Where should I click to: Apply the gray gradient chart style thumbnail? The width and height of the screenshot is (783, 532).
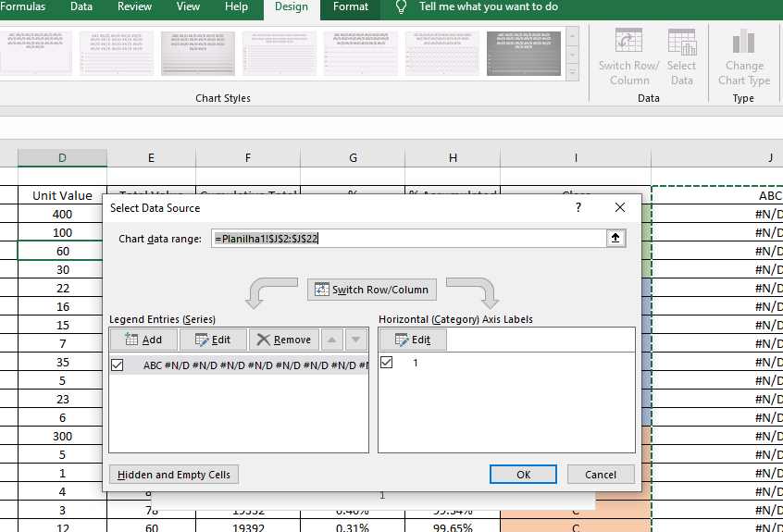tap(198, 54)
